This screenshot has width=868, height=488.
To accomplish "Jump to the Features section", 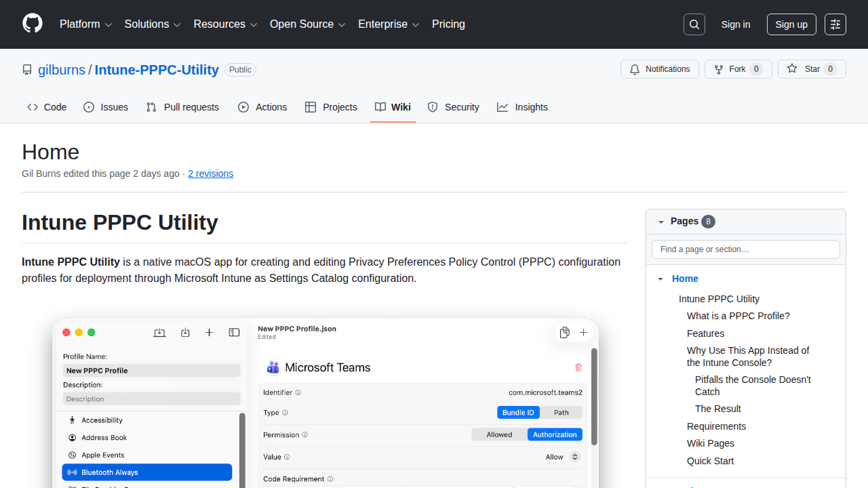I will coord(705,333).
